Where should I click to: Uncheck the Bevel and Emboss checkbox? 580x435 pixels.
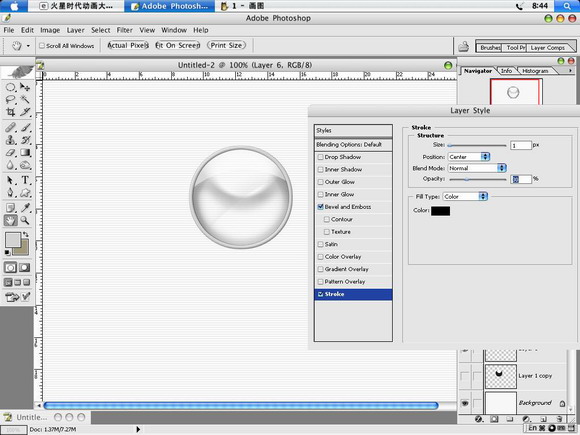(321, 207)
